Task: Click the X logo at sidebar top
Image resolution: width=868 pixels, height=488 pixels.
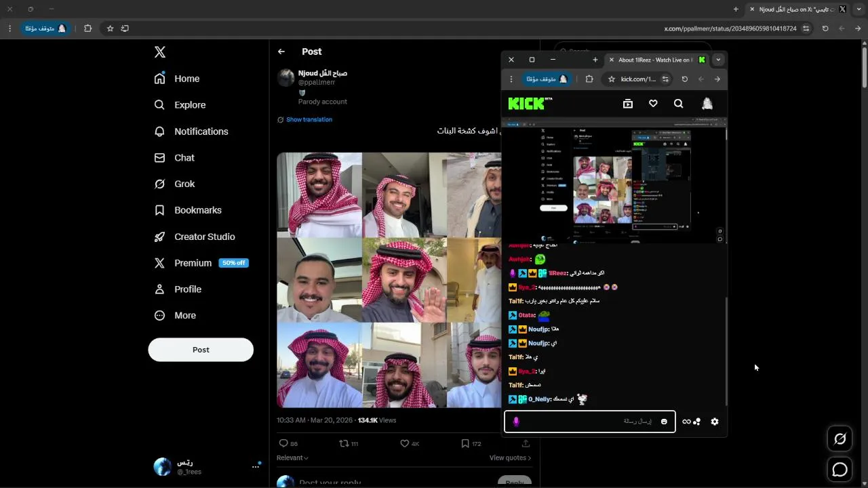Action: [x=159, y=52]
